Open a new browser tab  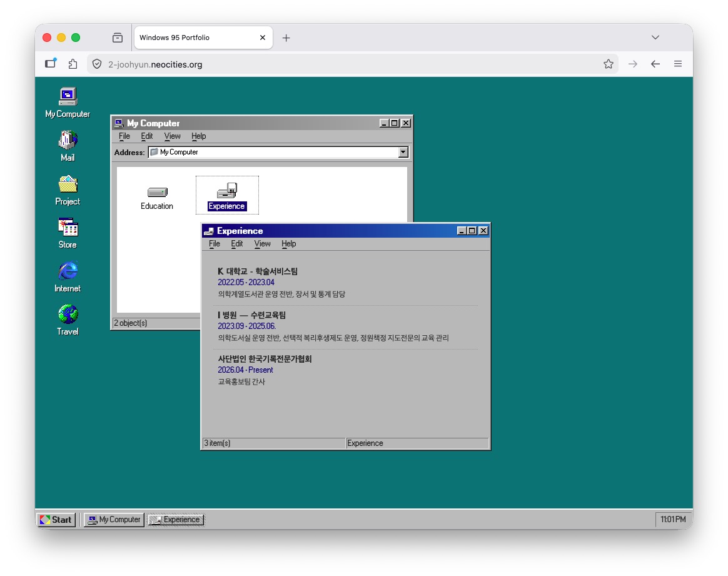click(286, 38)
